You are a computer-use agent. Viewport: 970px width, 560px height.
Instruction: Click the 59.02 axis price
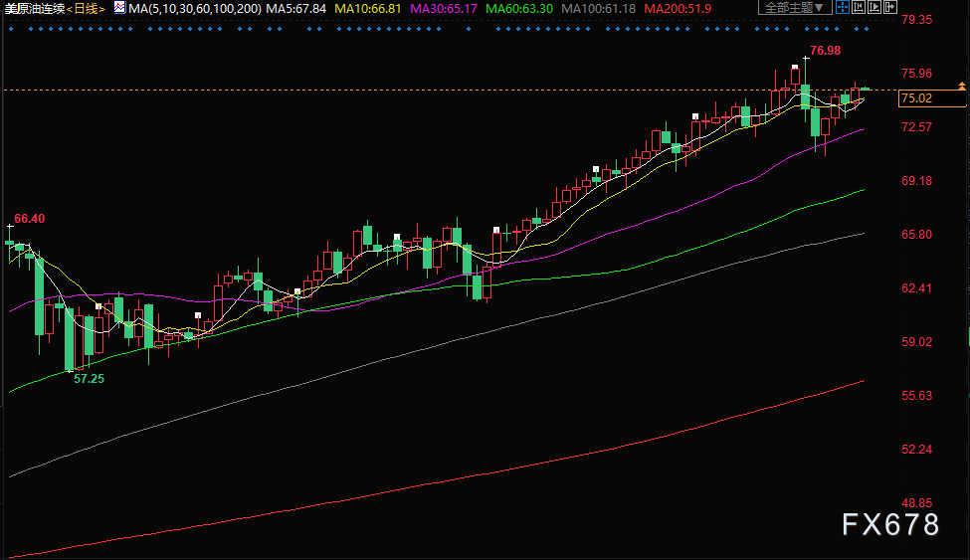click(x=917, y=341)
